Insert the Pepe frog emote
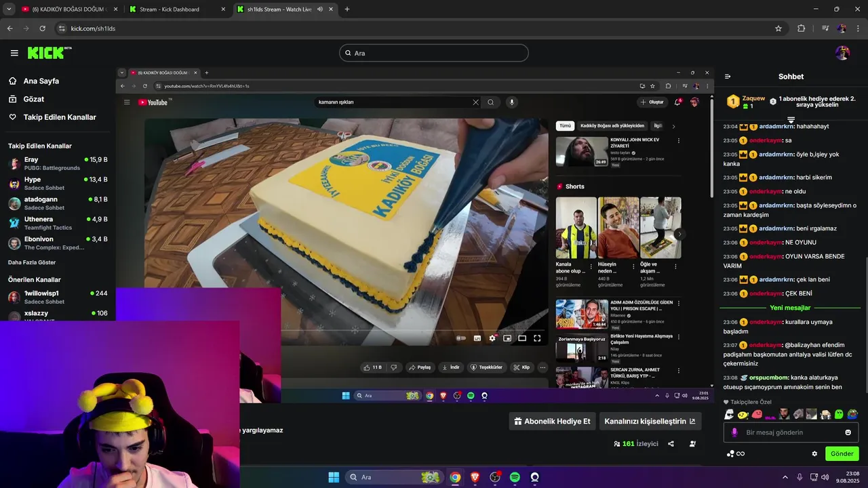Viewport: 868px width, 488px height. 852,414
